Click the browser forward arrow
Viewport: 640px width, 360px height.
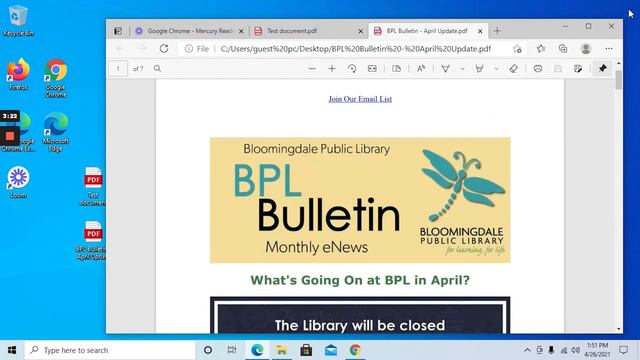pos(142,49)
